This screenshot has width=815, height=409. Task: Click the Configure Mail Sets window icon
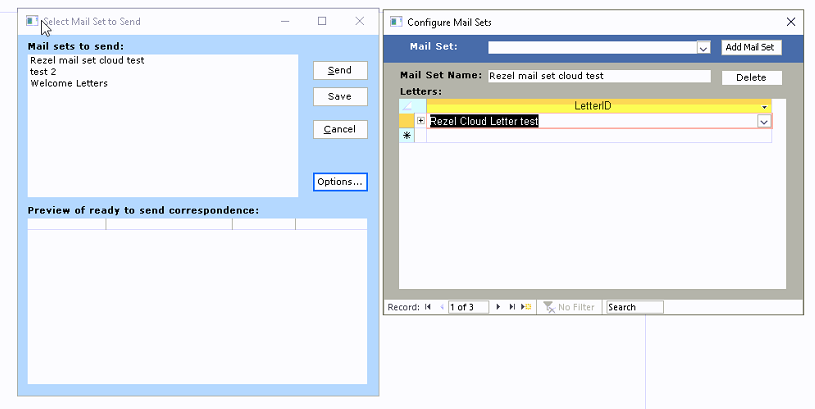tap(396, 21)
